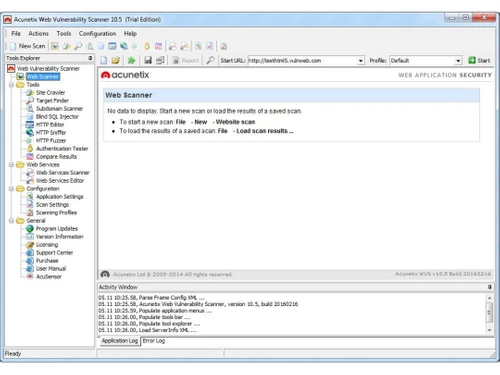Open Web Scanner from the top toolbar icon
This screenshot has width=500, height=375.
coord(55,46)
